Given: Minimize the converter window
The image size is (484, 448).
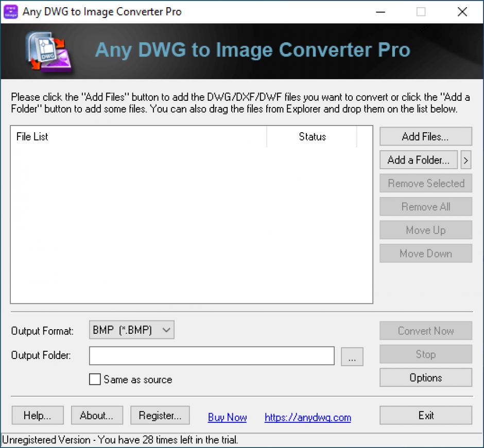Looking at the screenshot, I should point(381,12).
